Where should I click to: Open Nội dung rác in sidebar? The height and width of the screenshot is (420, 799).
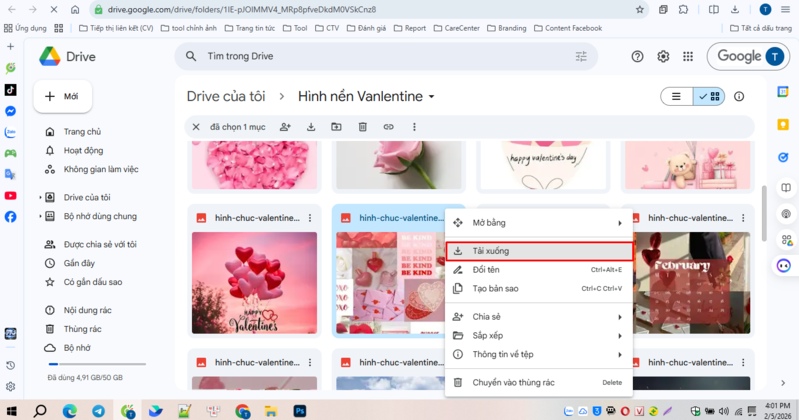coord(87,310)
